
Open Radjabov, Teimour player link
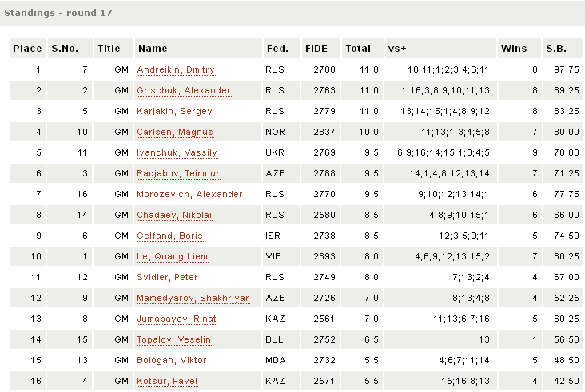click(x=178, y=174)
